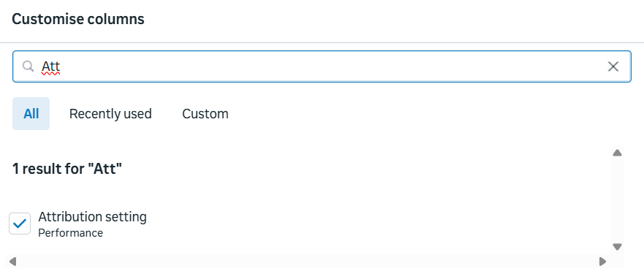This screenshot has width=644, height=271.
Task: Click the scroll down arrow
Action: coord(617,247)
